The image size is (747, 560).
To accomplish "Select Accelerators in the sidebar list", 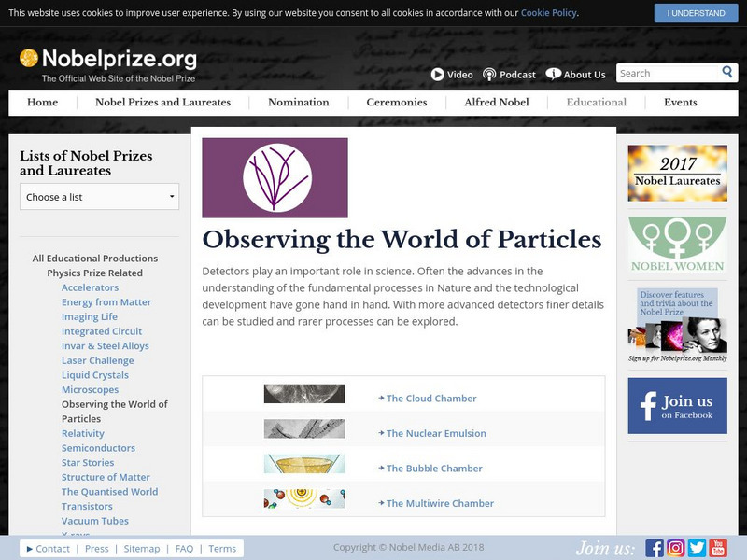I will click(x=90, y=287).
